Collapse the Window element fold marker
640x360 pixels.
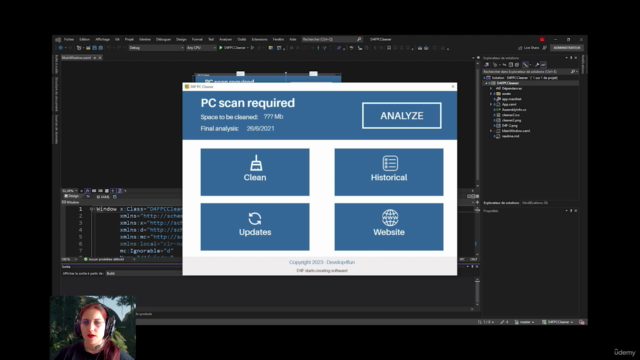pos(91,209)
